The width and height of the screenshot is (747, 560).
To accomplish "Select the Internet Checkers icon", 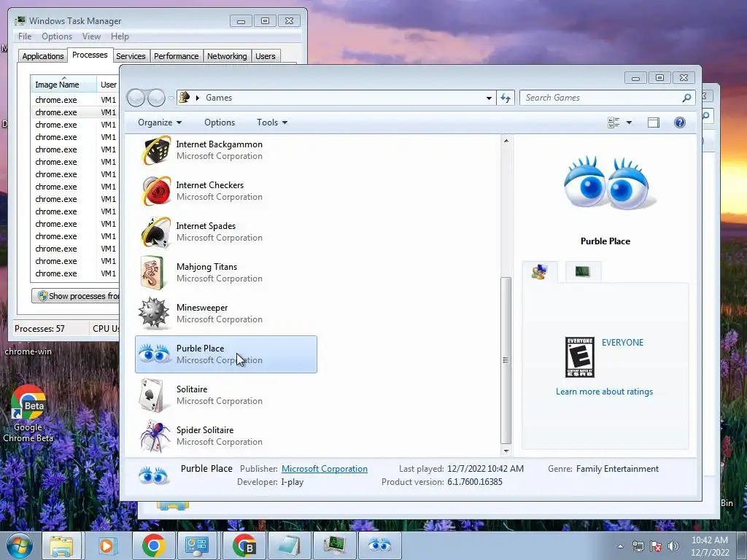I will 155,191.
